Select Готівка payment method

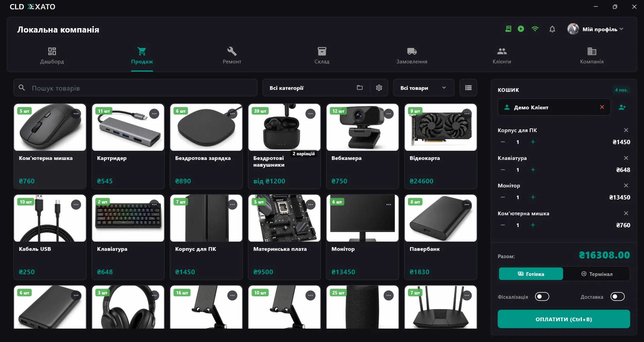coord(531,274)
